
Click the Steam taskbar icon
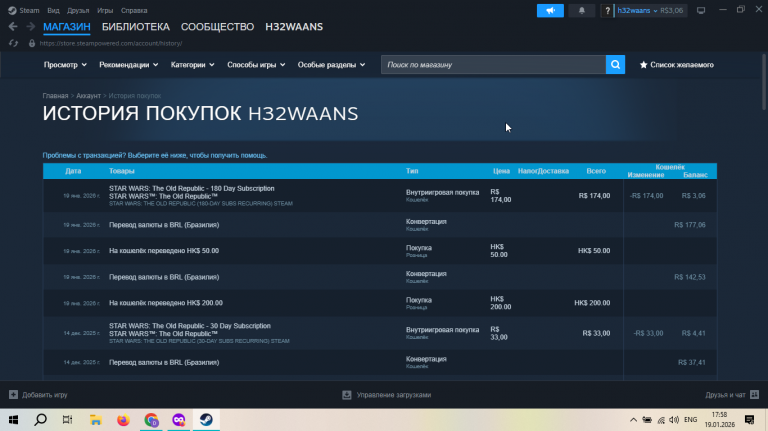[x=206, y=420]
